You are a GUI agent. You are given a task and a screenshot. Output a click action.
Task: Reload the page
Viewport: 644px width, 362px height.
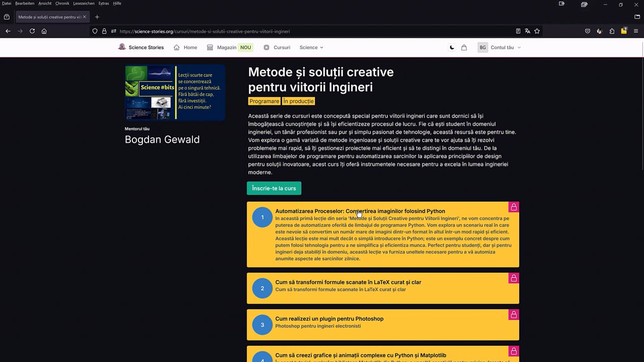coord(32,31)
